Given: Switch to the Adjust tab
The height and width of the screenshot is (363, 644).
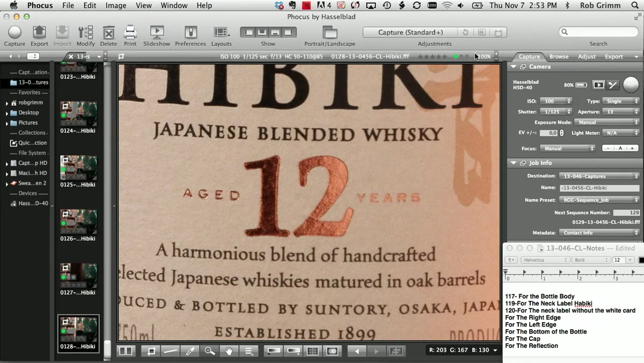Looking at the screenshot, I should (x=587, y=56).
